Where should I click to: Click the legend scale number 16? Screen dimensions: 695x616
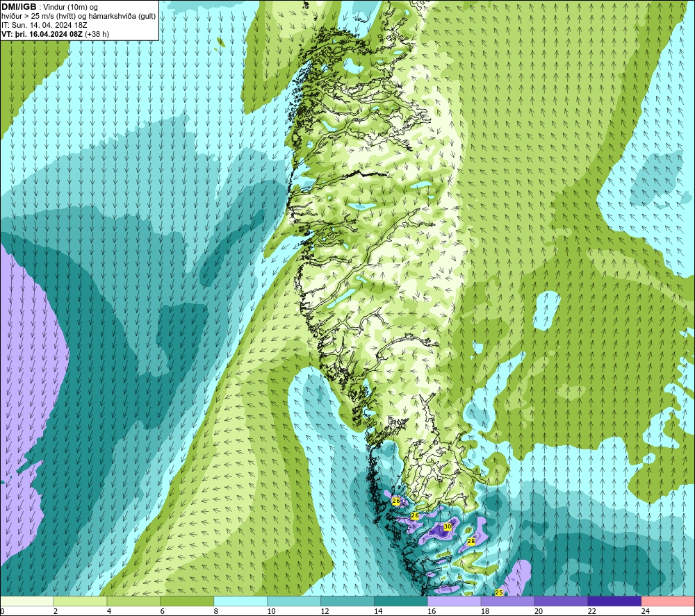pos(432,611)
